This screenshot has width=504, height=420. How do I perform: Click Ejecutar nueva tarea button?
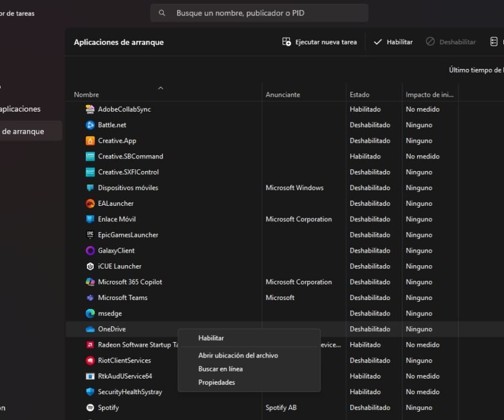point(319,42)
